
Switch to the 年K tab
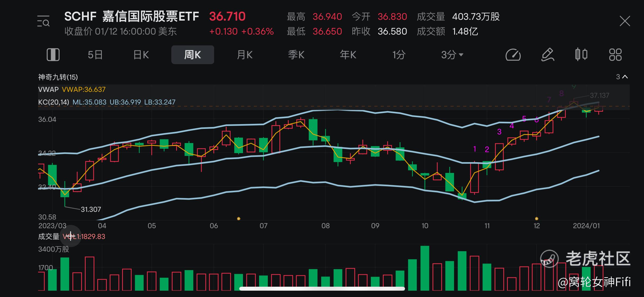[348, 55]
